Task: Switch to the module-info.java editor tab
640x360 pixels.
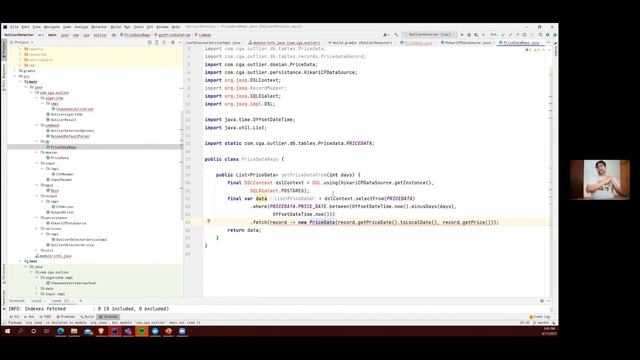Action: pos(284,42)
